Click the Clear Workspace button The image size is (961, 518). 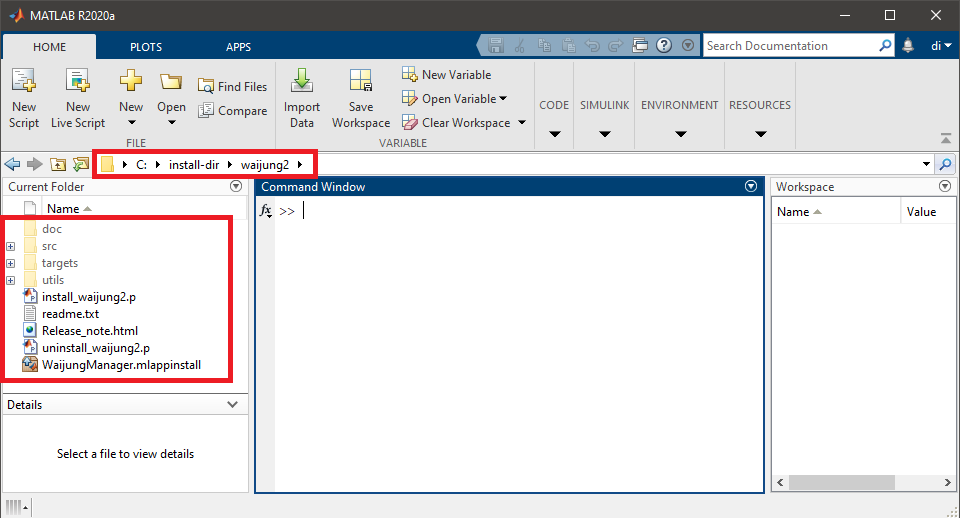[456, 123]
